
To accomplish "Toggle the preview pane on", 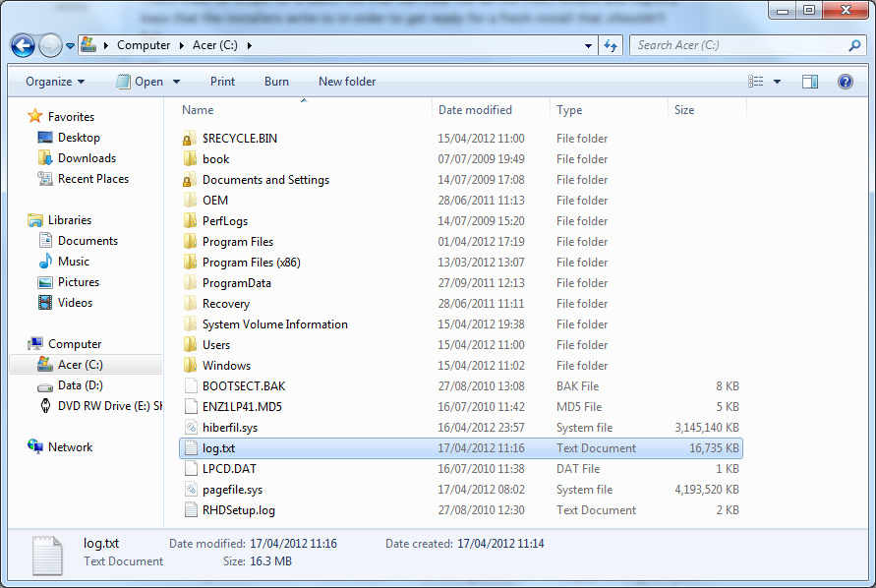I will [x=810, y=82].
